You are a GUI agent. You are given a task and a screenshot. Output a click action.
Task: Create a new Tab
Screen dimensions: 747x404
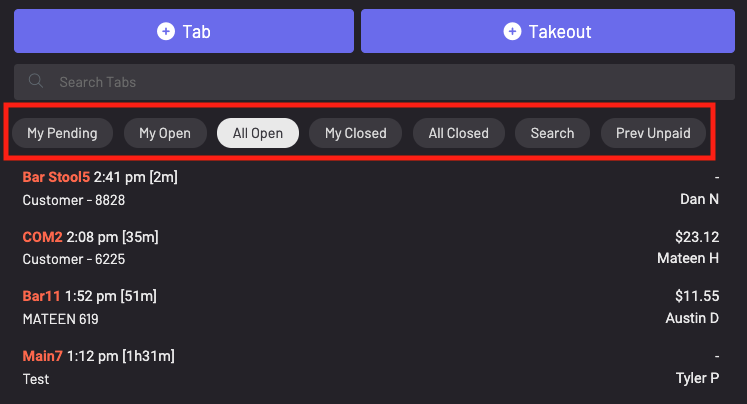tap(184, 32)
